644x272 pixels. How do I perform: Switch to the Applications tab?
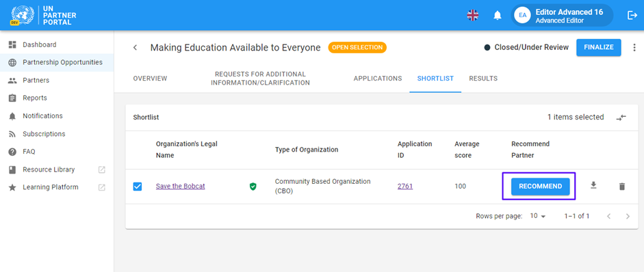click(378, 79)
